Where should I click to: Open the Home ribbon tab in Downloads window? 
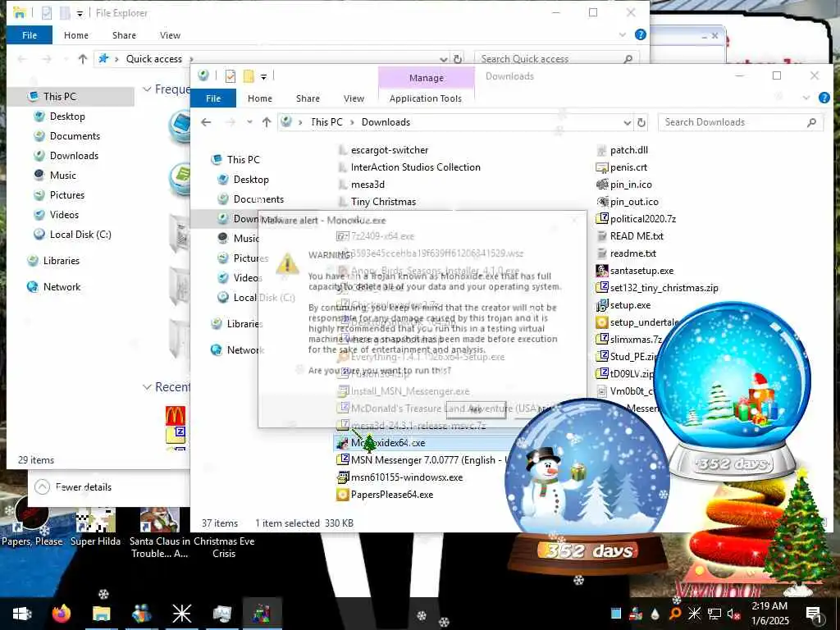point(260,98)
